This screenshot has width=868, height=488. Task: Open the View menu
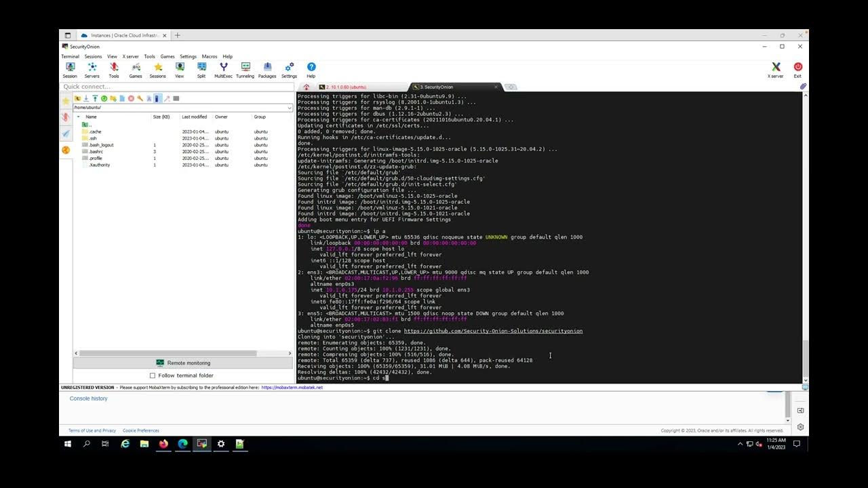click(x=112, y=56)
